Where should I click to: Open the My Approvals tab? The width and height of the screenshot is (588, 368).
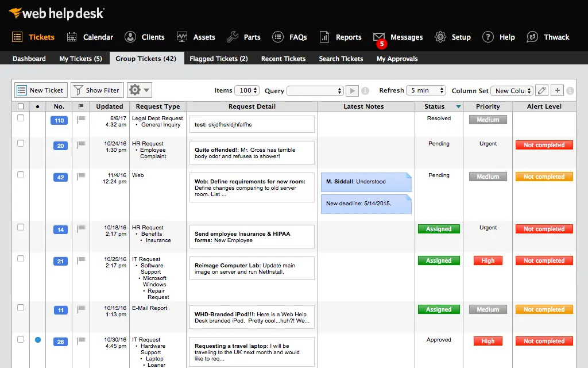397,58
